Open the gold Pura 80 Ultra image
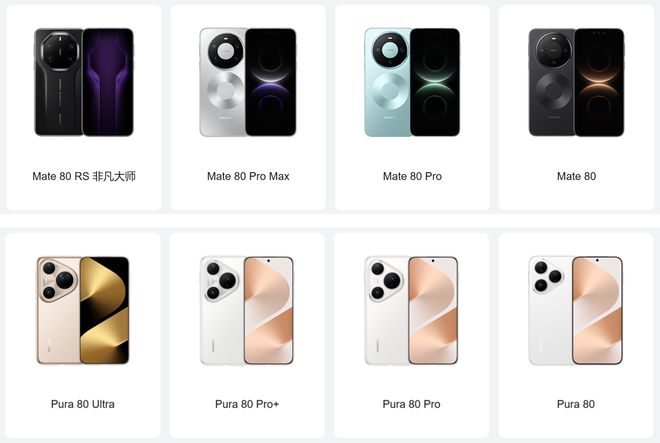This screenshot has width=660, height=443. 83,310
